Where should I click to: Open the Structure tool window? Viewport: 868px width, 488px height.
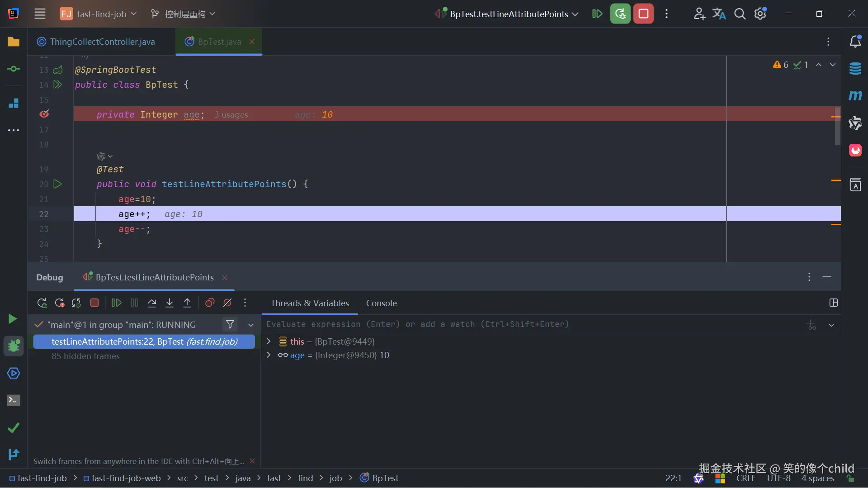pyautogui.click(x=14, y=103)
